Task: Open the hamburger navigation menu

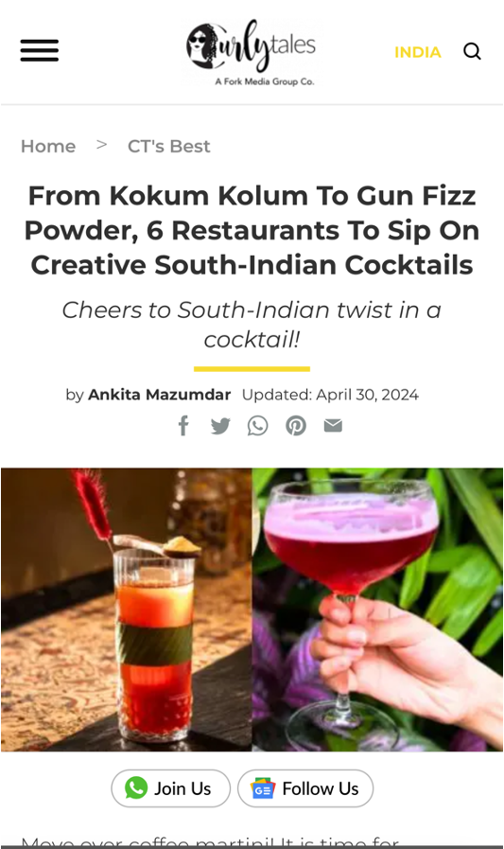Action: (40, 50)
